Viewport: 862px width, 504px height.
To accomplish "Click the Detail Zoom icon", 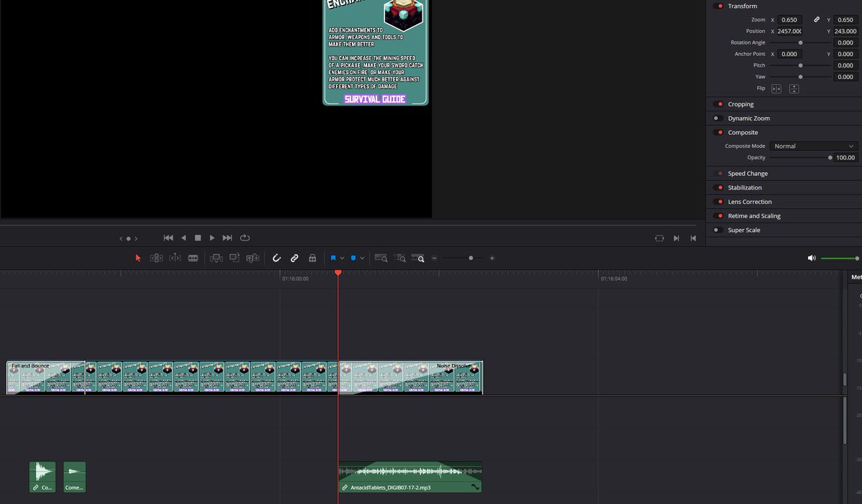I will pos(400,258).
